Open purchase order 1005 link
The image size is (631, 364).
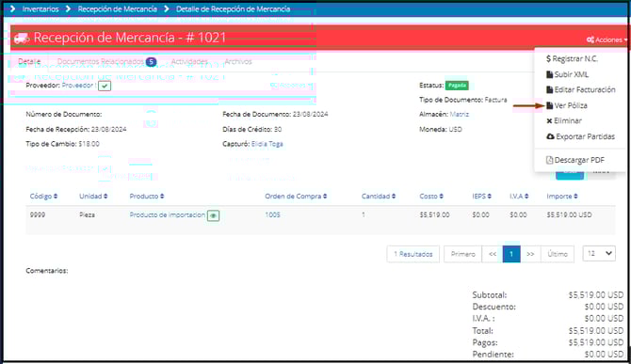[x=272, y=215]
